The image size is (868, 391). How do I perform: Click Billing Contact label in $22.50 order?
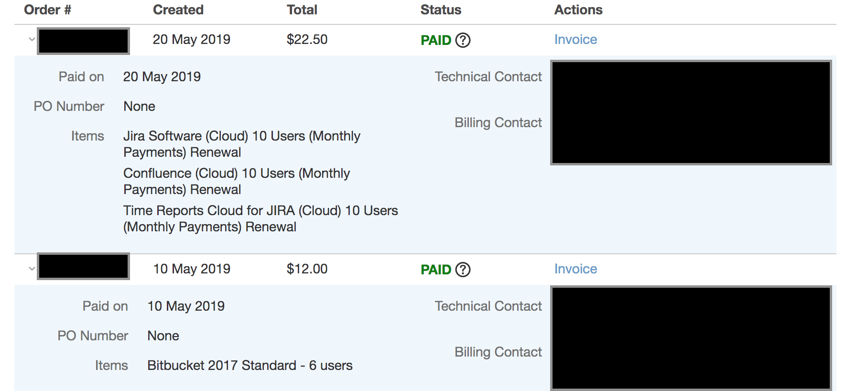tap(498, 123)
